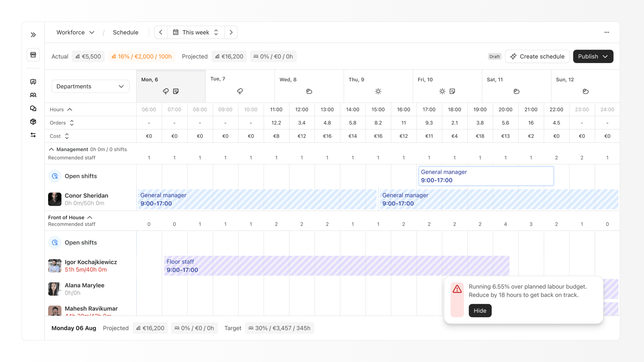Click top Projected €16,200 chip
The height and width of the screenshot is (362, 644).
tap(229, 57)
